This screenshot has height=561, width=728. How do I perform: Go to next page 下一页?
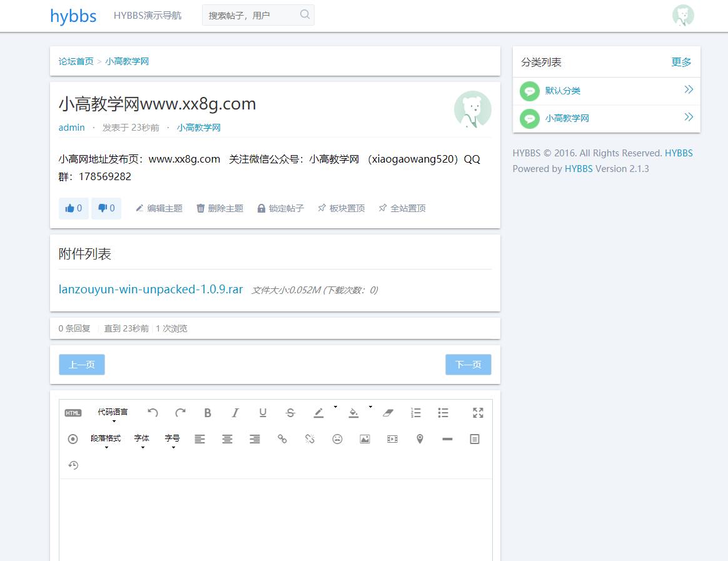468,365
